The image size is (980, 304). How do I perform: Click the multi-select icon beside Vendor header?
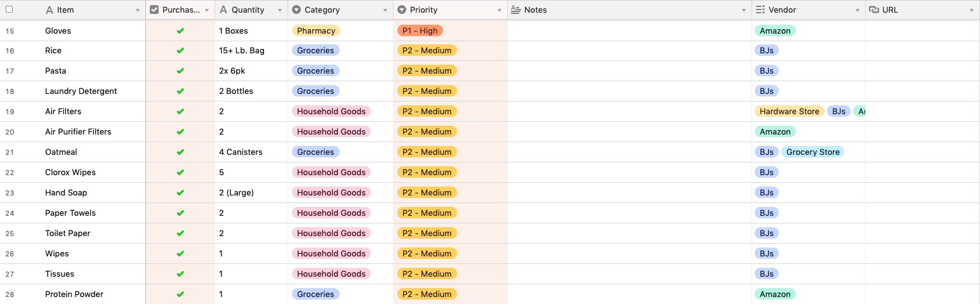761,10
